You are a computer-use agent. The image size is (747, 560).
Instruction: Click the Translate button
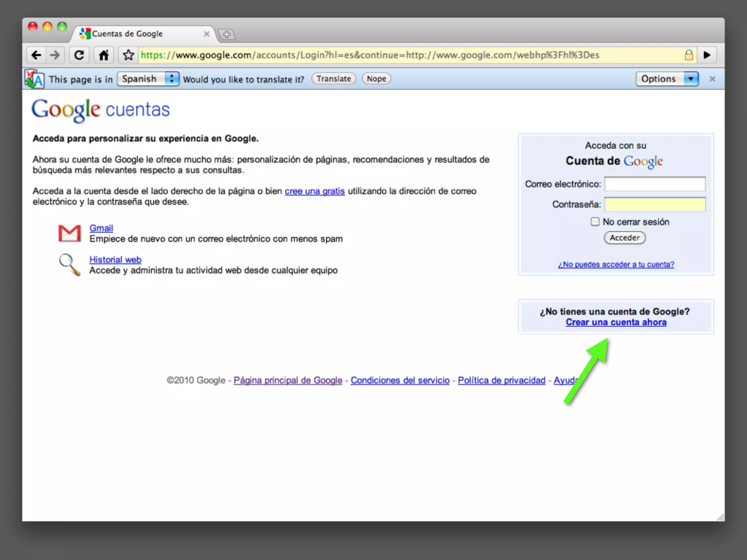(x=333, y=79)
